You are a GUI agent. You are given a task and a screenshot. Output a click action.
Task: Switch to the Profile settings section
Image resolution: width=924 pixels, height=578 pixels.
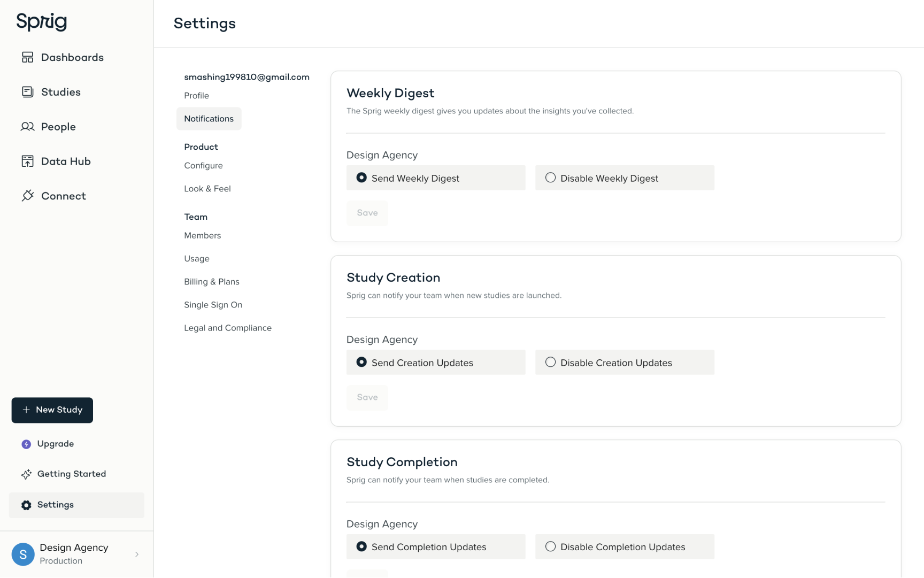click(196, 95)
